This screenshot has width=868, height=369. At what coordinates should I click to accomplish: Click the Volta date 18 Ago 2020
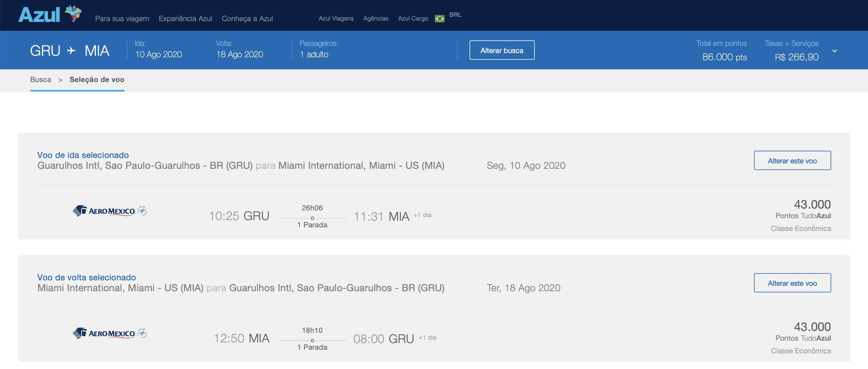[239, 54]
